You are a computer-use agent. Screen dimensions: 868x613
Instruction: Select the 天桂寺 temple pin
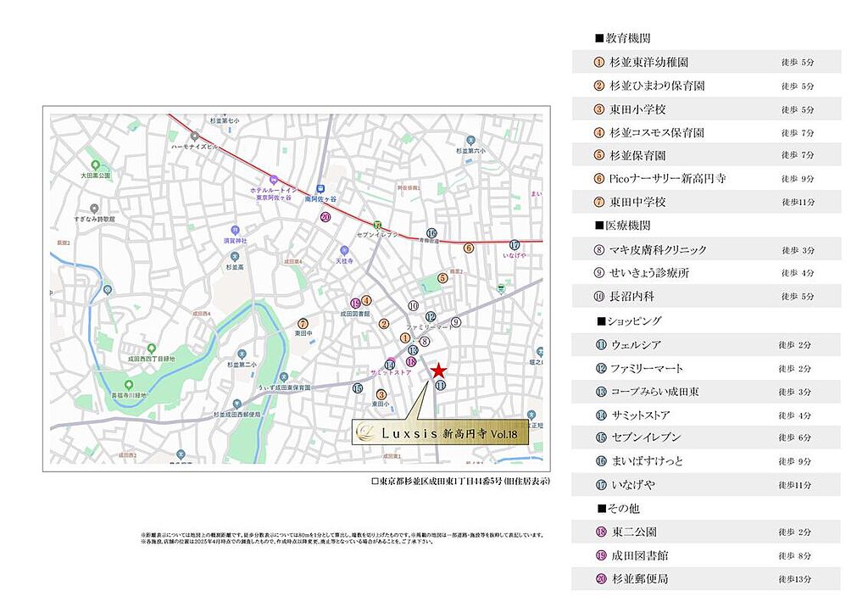click(344, 251)
